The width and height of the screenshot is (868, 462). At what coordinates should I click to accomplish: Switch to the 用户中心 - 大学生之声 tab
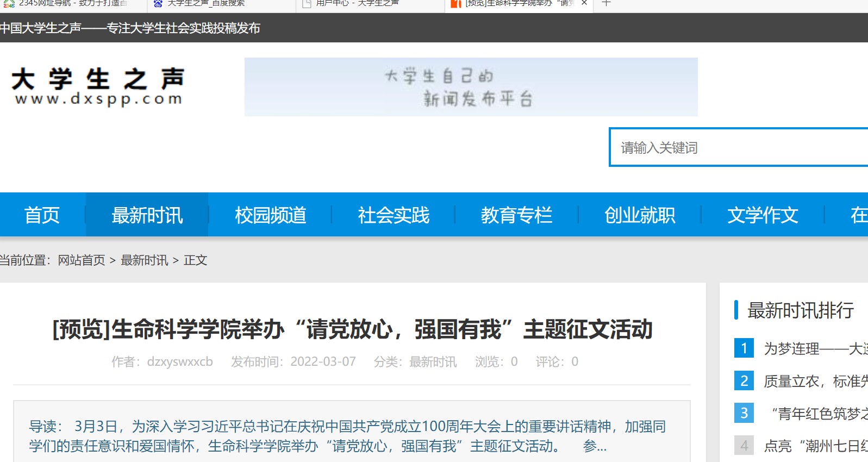click(357, 3)
